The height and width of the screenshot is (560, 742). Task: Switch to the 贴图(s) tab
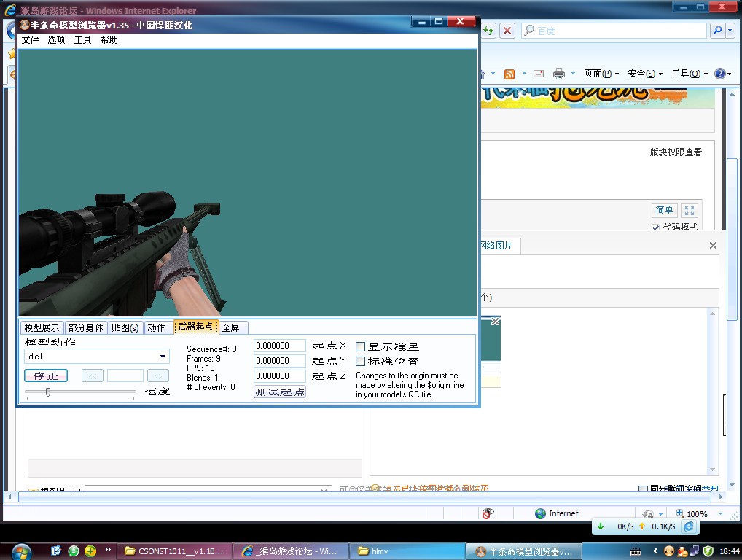[x=125, y=327]
